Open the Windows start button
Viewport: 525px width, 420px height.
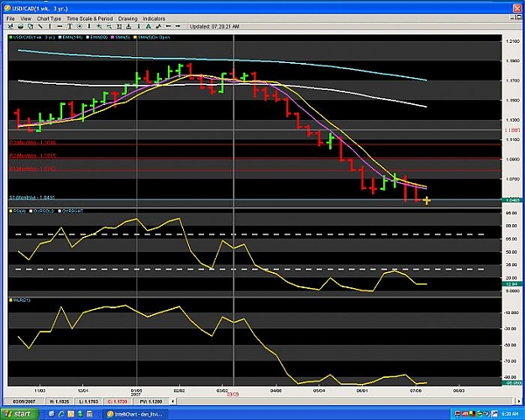(x=19, y=414)
